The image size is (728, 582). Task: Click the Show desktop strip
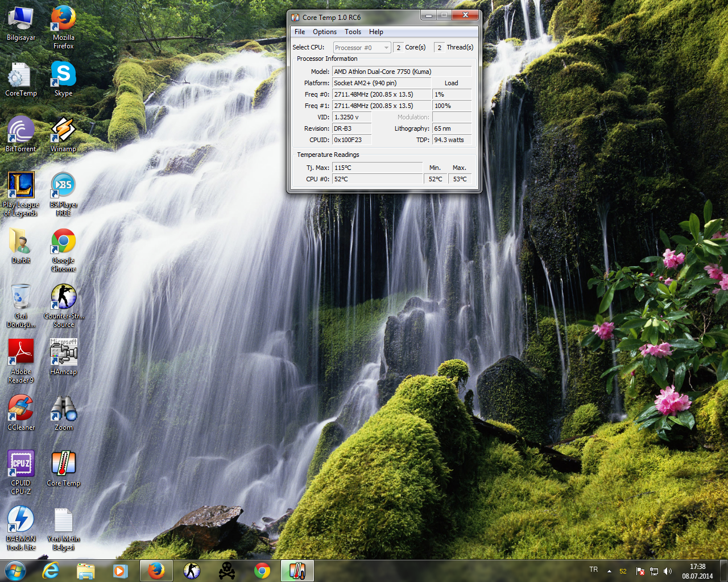723,571
